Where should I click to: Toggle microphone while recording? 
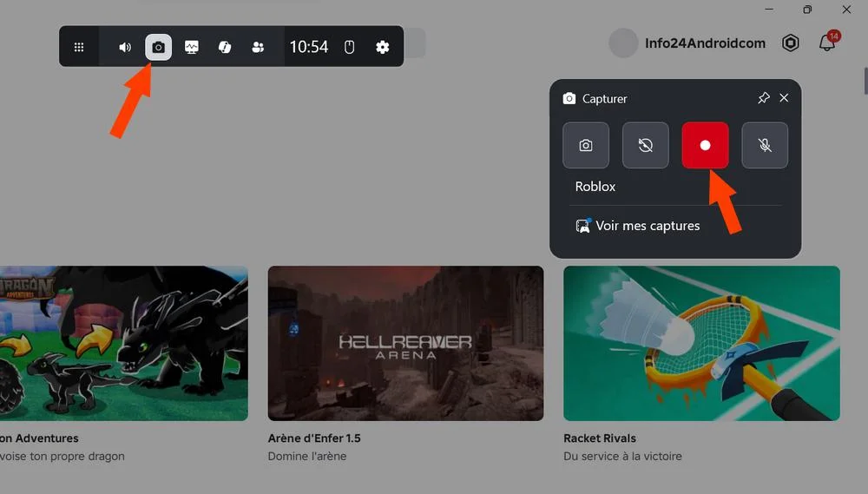[765, 145]
